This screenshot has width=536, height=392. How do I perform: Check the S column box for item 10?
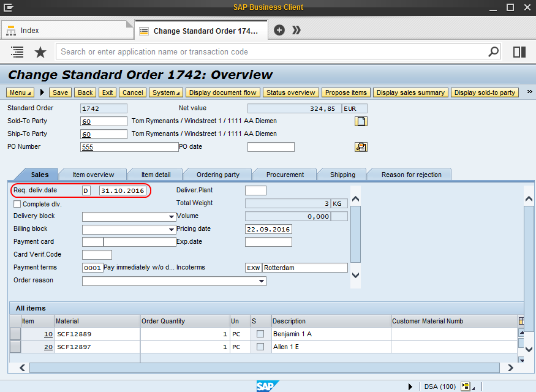pos(260,334)
